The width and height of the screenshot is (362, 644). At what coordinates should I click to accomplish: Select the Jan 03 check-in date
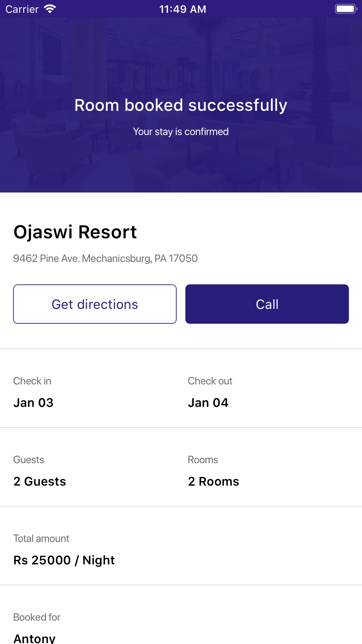pyautogui.click(x=34, y=403)
